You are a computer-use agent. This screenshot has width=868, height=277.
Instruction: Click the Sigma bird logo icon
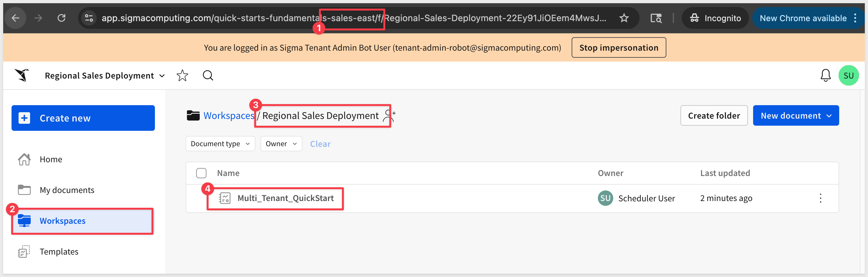tap(22, 75)
